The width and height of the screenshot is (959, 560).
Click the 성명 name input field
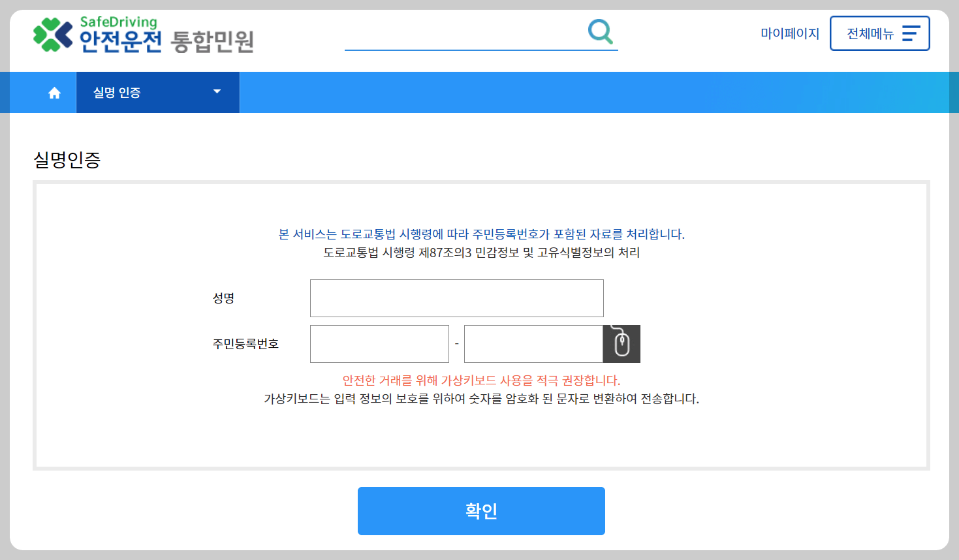click(456, 298)
